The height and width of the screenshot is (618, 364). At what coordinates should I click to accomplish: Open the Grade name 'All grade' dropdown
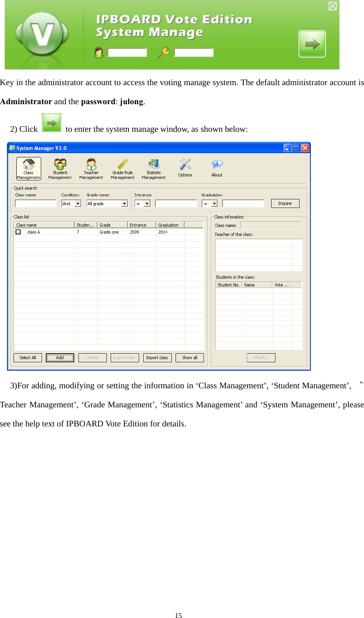124,204
